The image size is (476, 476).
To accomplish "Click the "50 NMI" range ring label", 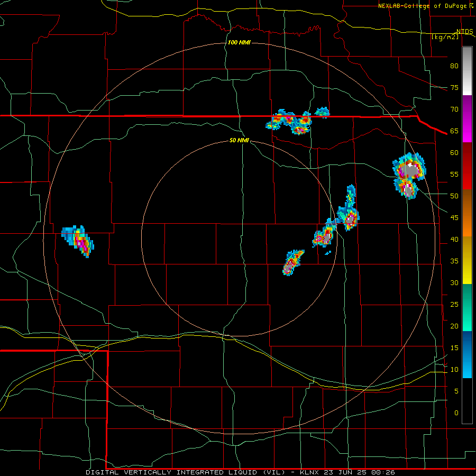I will pos(239,140).
